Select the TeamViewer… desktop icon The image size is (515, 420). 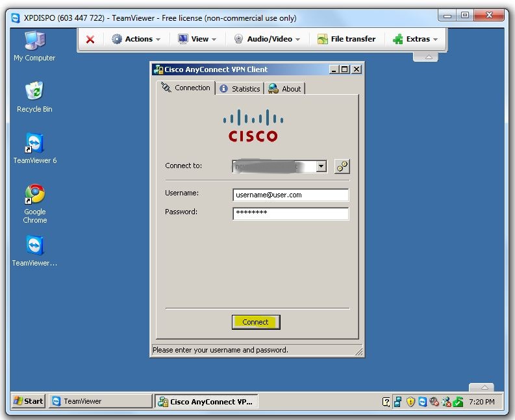click(34, 251)
